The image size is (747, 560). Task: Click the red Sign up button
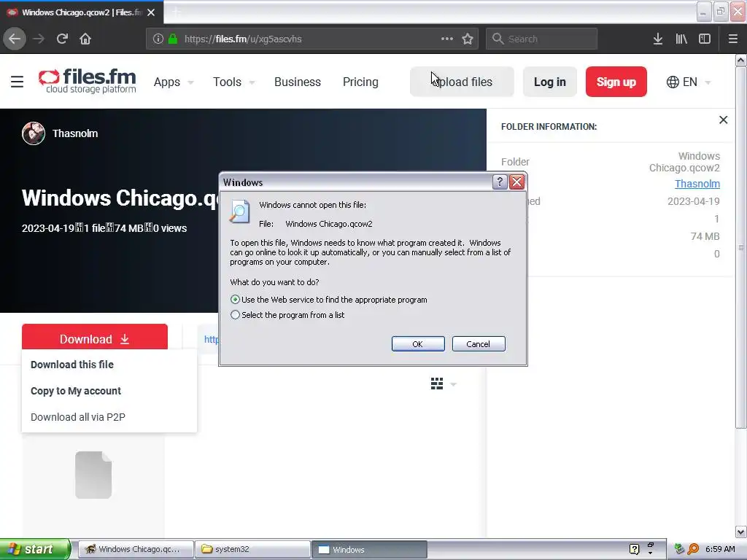click(x=616, y=82)
